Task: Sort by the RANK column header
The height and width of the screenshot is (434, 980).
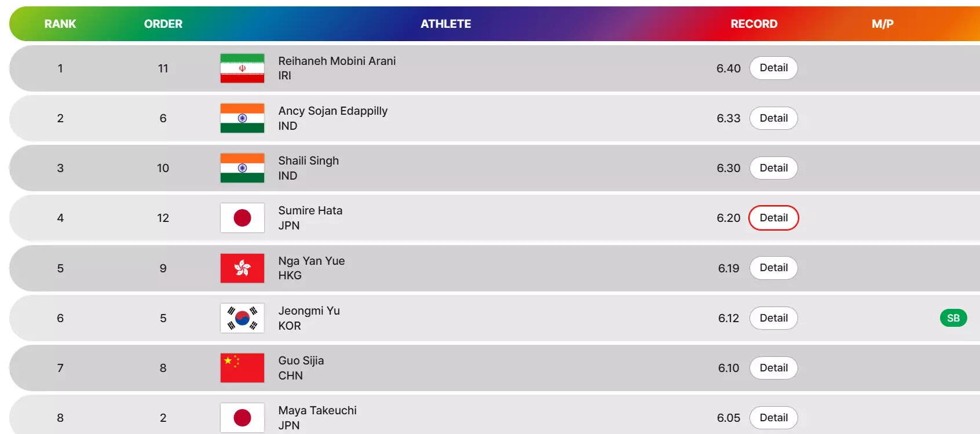Action: pos(60,24)
